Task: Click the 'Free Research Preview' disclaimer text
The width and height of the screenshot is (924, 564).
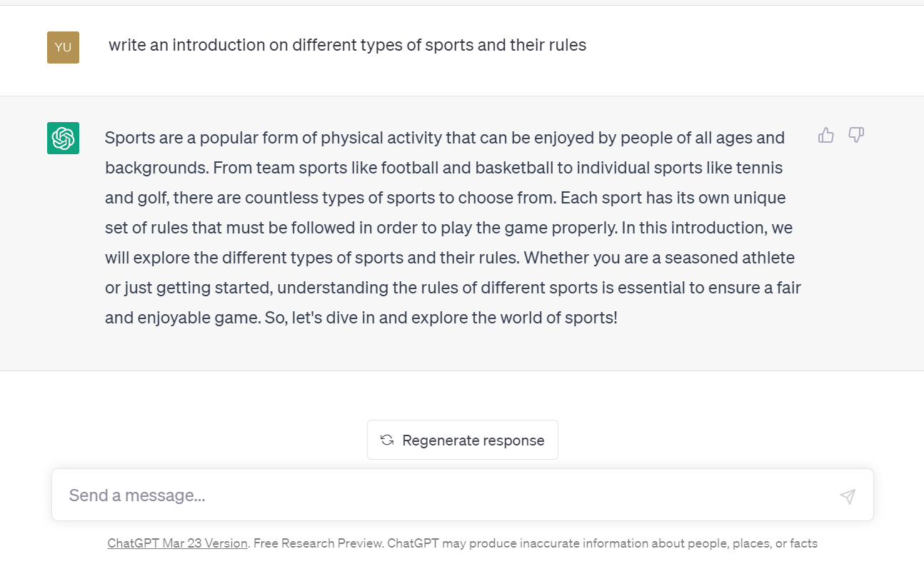Action: click(x=318, y=543)
